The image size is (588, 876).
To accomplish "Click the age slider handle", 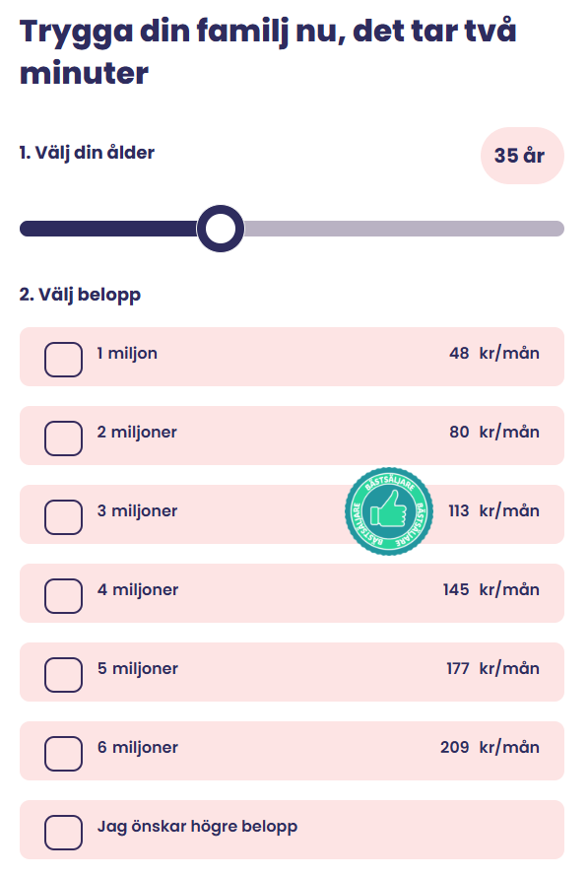I will [221, 229].
